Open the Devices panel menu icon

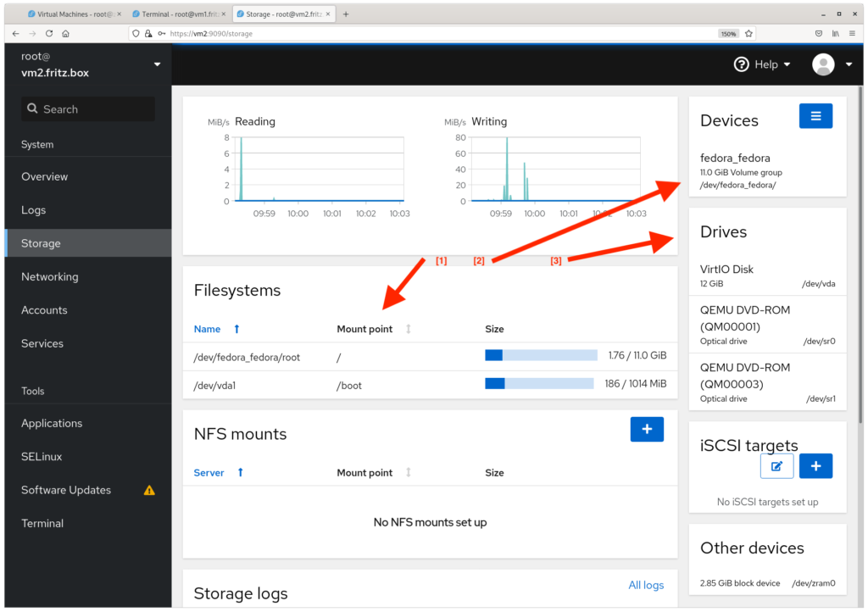click(x=815, y=115)
